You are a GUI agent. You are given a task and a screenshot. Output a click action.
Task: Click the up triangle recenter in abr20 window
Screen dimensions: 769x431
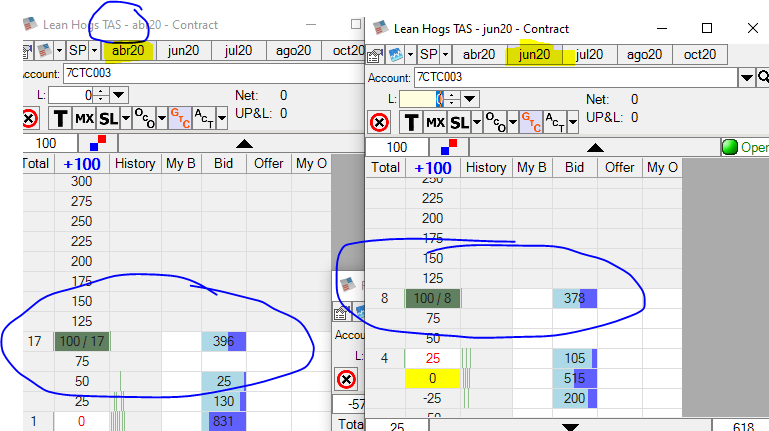point(244,144)
